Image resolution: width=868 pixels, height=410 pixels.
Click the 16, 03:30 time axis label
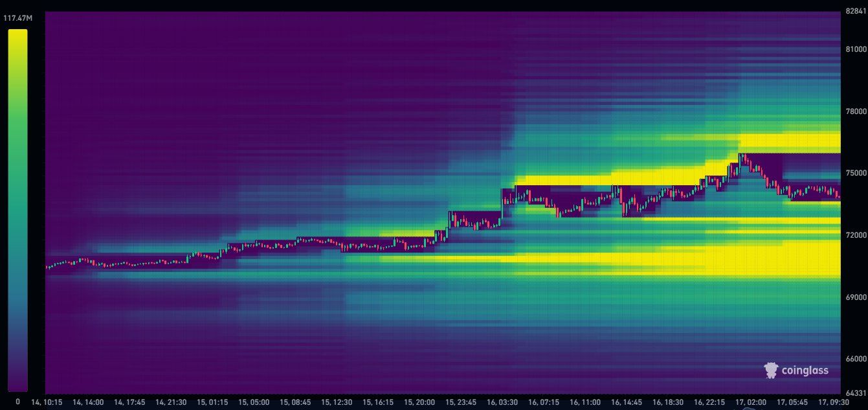click(x=501, y=402)
